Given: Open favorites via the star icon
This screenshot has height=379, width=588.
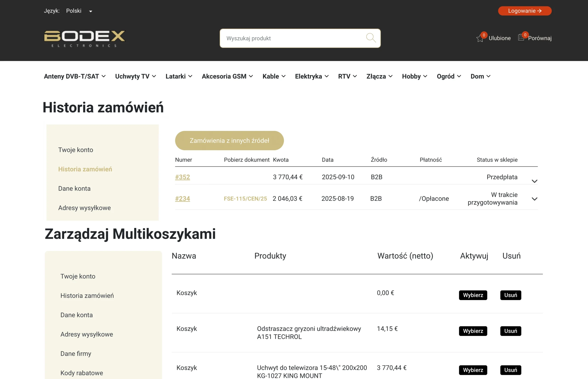Looking at the screenshot, I should tap(480, 38).
